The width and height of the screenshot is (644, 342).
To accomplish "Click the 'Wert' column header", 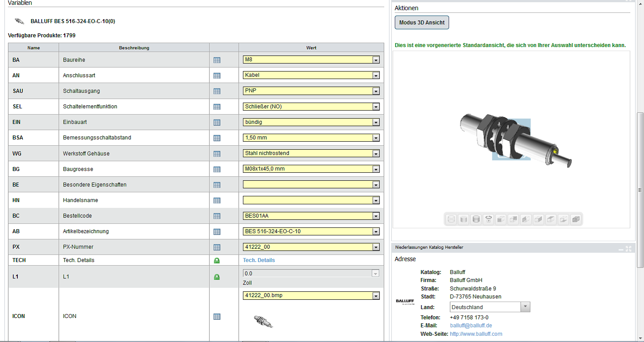I will coord(311,48).
